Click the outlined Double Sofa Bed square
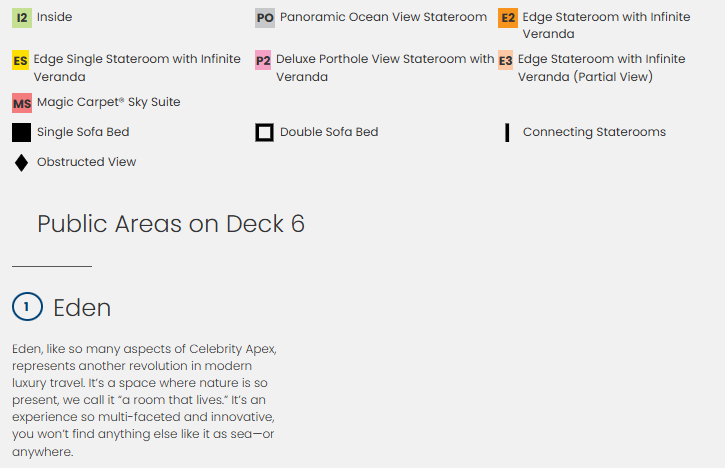The height and width of the screenshot is (468, 725). [265, 132]
